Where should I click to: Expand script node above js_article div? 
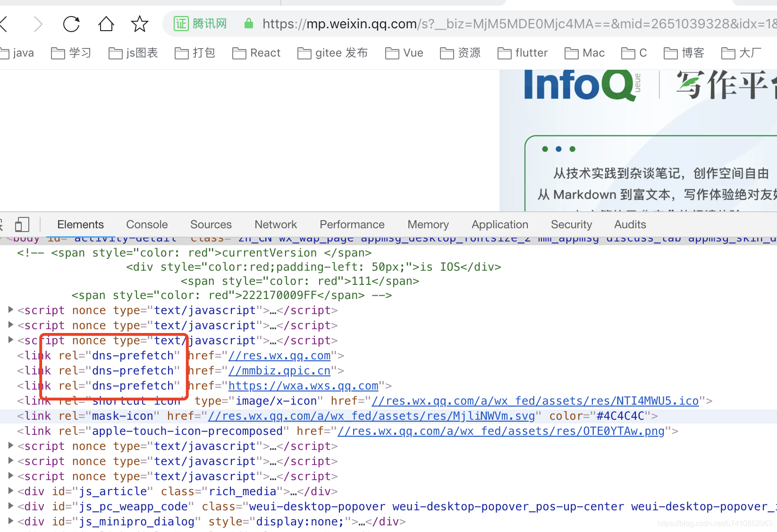10,476
